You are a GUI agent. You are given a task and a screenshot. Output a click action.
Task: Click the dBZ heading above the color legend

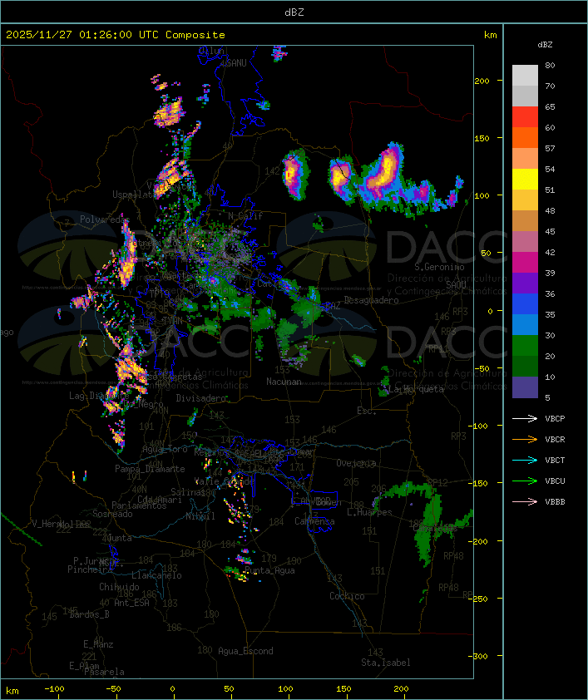click(545, 45)
